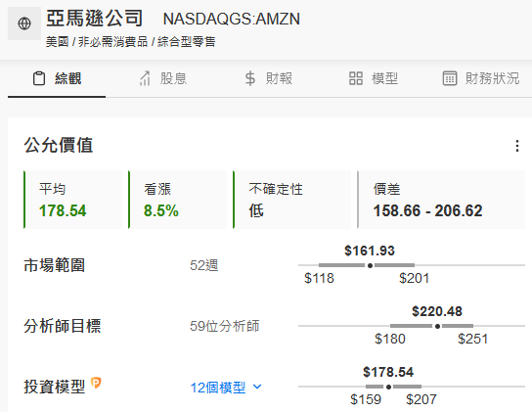Viewport: 532px width, 412px height.
Task: Click the 分析師目標 row label
Action: 62,326
